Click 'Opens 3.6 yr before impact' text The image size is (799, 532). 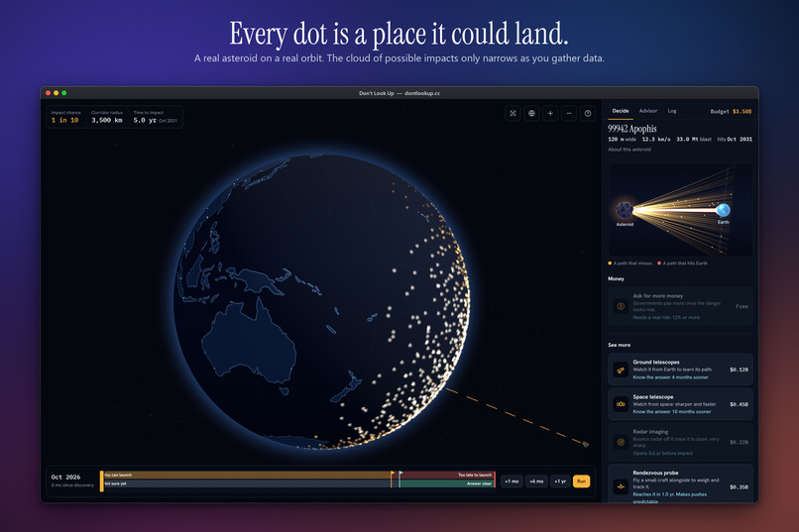tap(663, 453)
